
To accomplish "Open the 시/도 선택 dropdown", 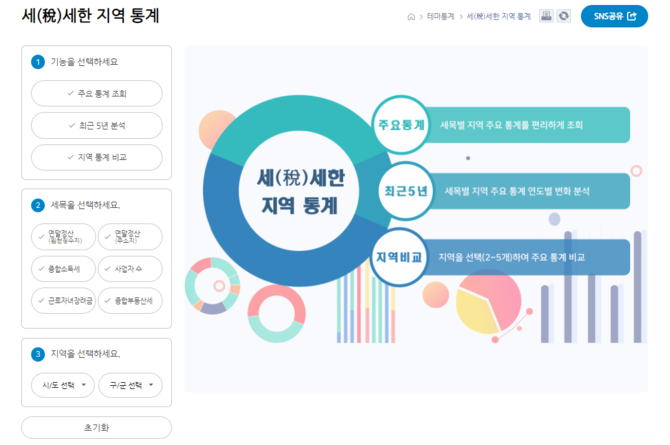I will pyautogui.click(x=62, y=384).
